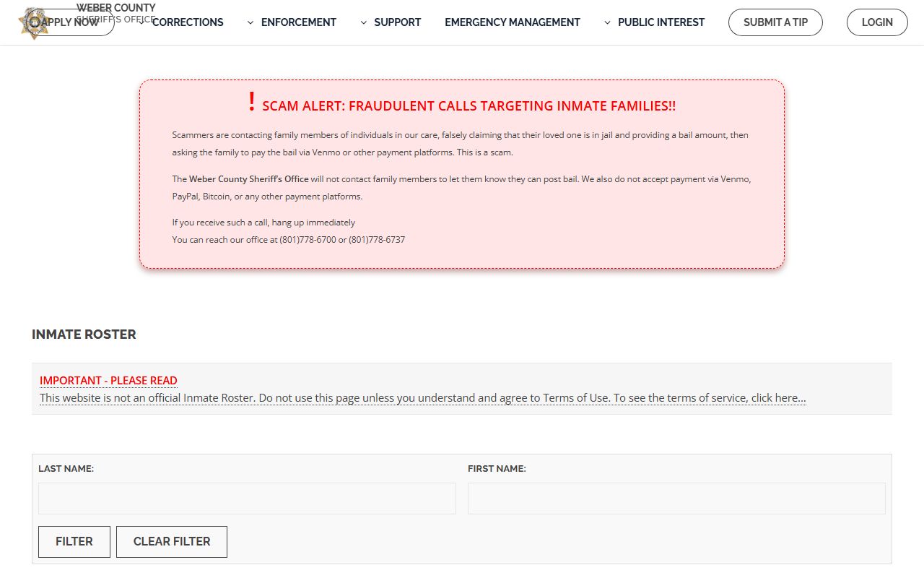Click the Weber County Sheriff's Office title

116,13
